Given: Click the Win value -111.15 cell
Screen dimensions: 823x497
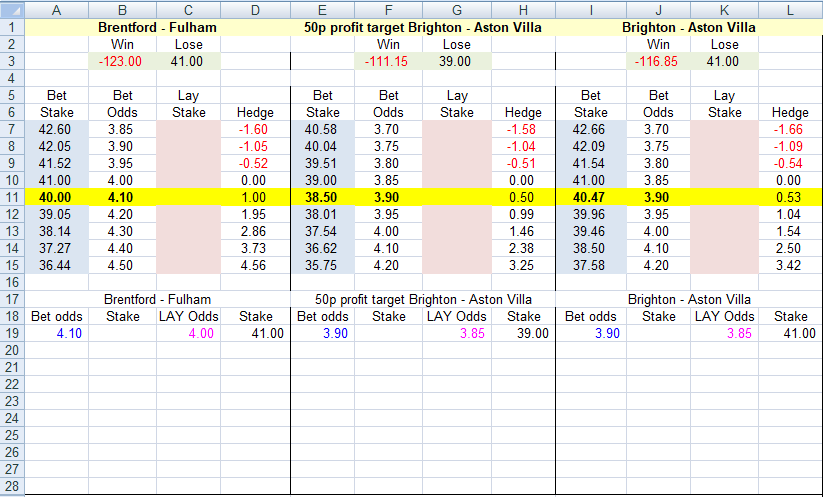Looking at the screenshot, I should [x=388, y=62].
